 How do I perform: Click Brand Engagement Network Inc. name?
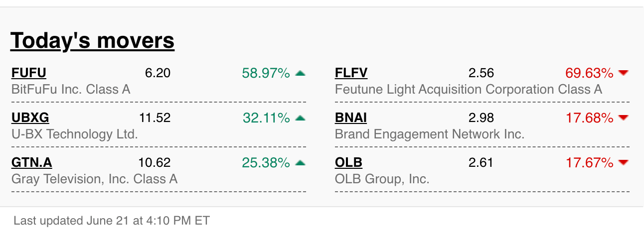click(430, 134)
